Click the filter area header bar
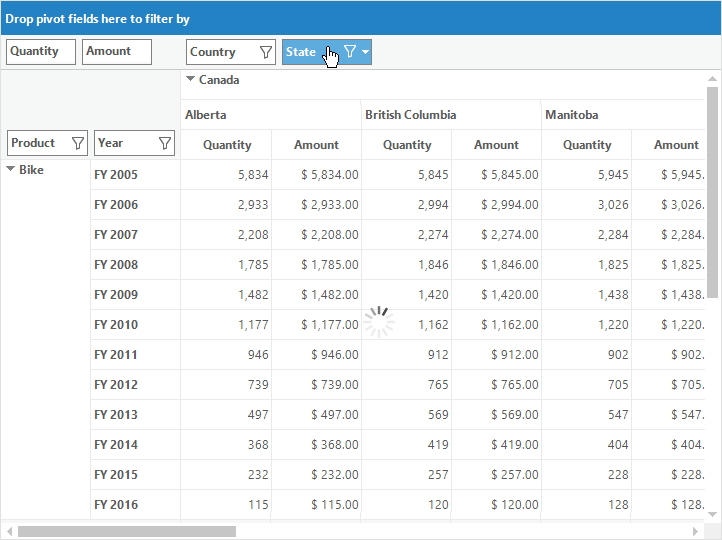The image size is (722, 540). (361, 18)
